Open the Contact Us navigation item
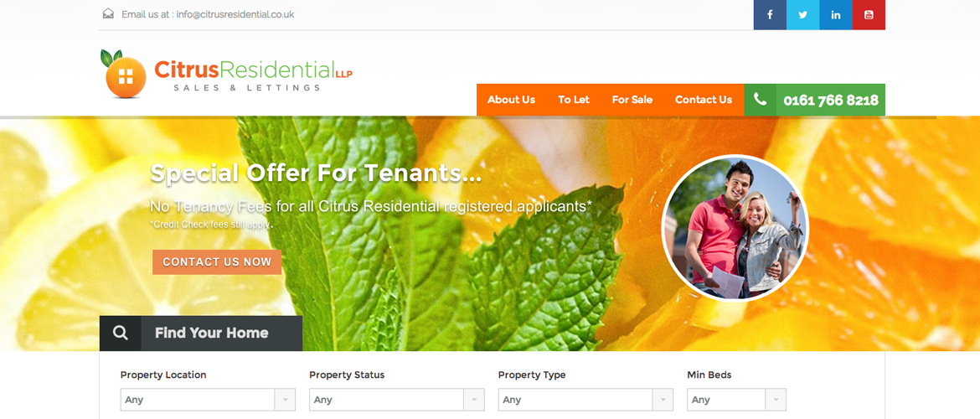The height and width of the screenshot is (419, 980). click(703, 100)
